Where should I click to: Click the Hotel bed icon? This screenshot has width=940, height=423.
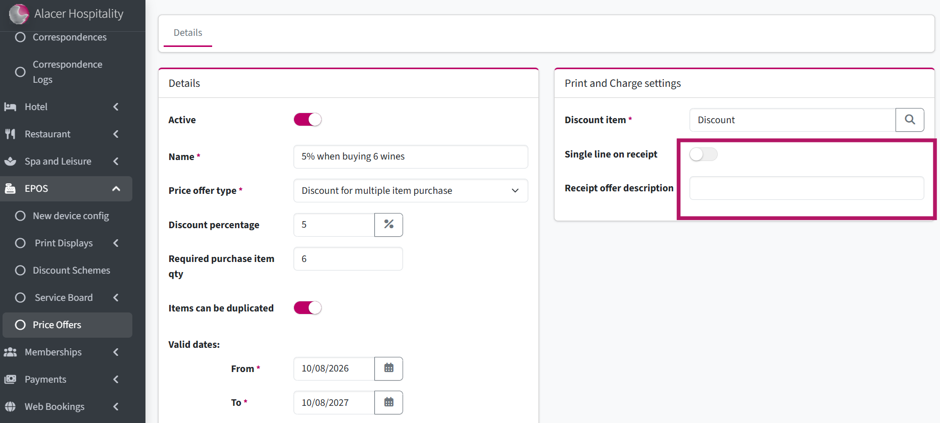pyautogui.click(x=10, y=107)
